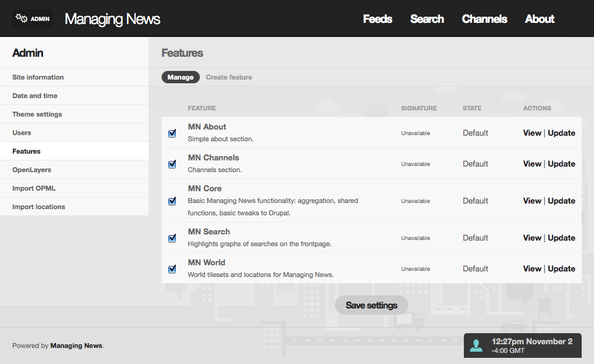Click the MN Search feature name

pyautogui.click(x=208, y=232)
